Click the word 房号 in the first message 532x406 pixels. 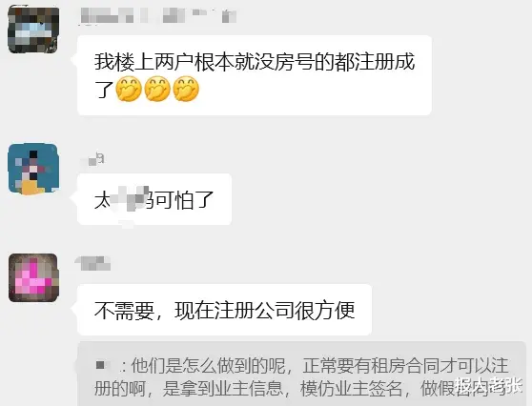(x=295, y=62)
